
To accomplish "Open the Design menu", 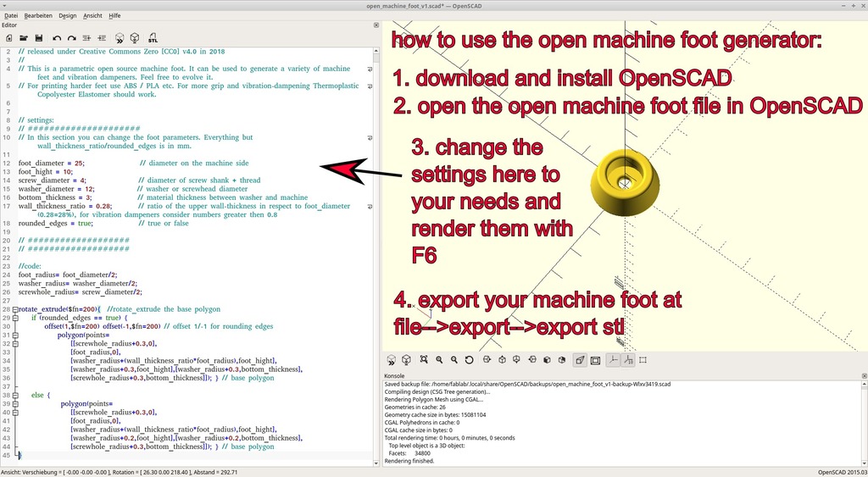I will 67,15.
